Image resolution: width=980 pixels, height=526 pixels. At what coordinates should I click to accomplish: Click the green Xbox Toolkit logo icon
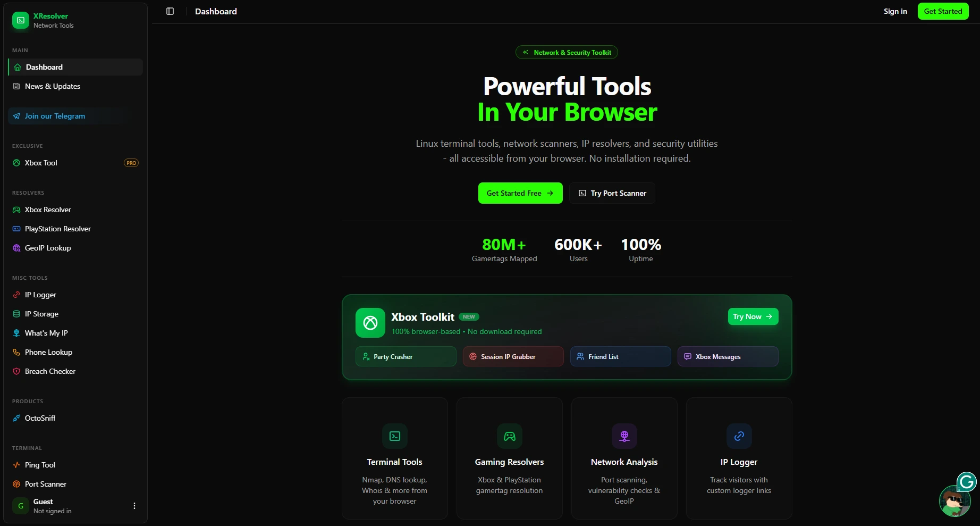(x=370, y=323)
